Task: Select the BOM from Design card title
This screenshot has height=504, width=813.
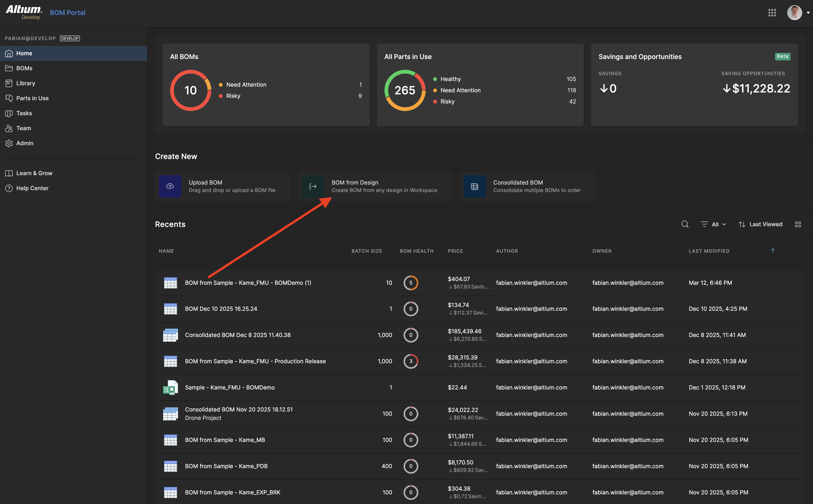Action: click(x=355, y=183)
